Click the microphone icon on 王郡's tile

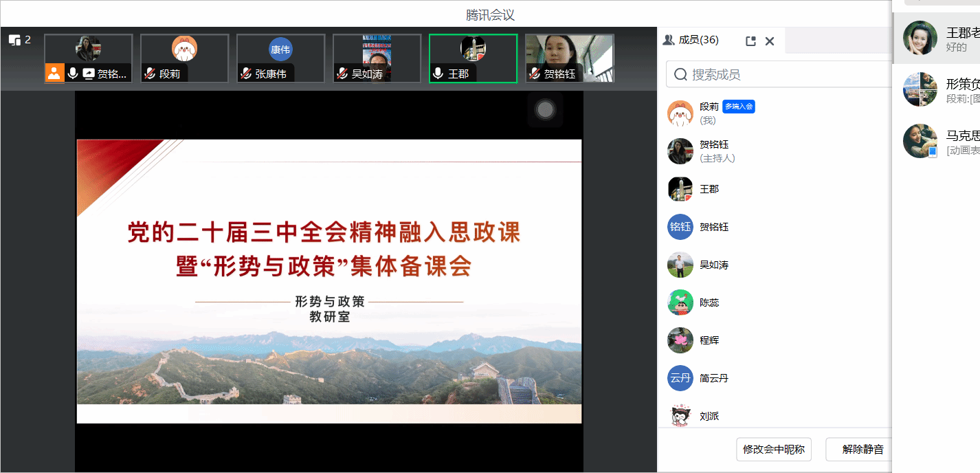tap(438, 74)
